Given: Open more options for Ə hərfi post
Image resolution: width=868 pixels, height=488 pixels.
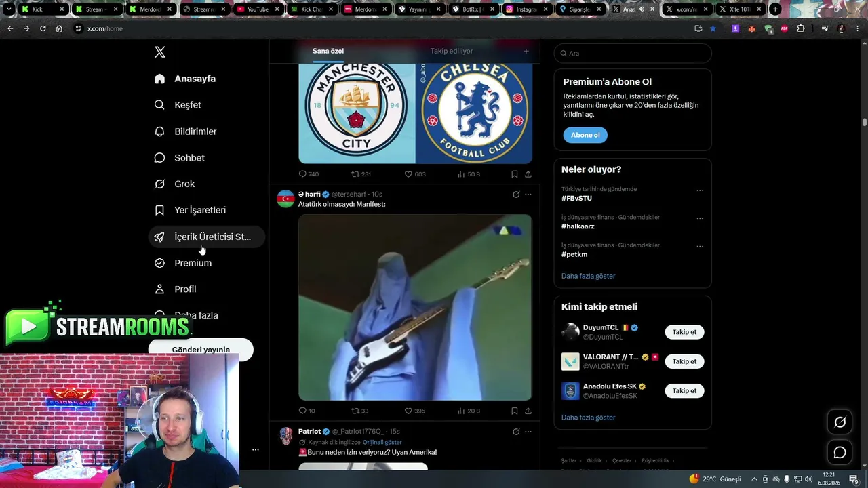Looking at the screenshot, I should [528, 195].
